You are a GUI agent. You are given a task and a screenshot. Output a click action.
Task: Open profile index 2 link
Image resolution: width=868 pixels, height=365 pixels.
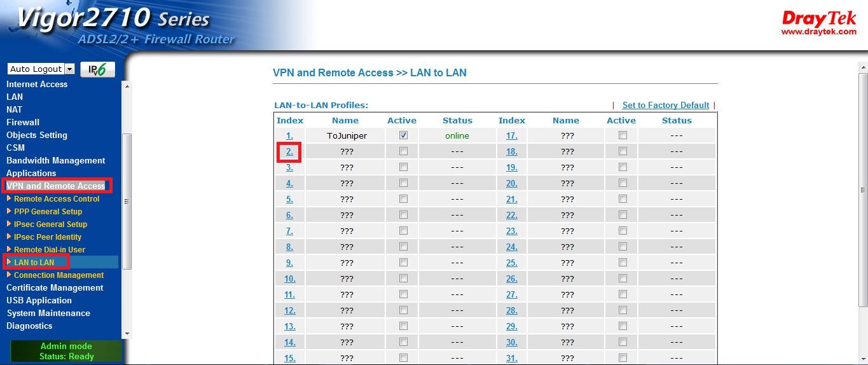coord(289,151)
